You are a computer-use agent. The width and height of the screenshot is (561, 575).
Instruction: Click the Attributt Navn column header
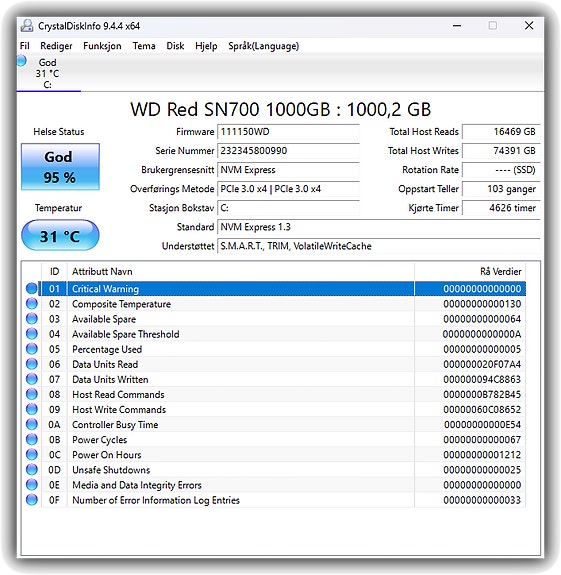[241, 271]
